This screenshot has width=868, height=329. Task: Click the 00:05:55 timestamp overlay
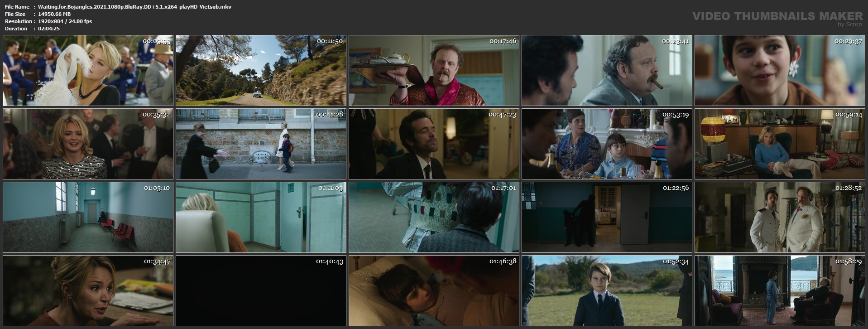156,41
